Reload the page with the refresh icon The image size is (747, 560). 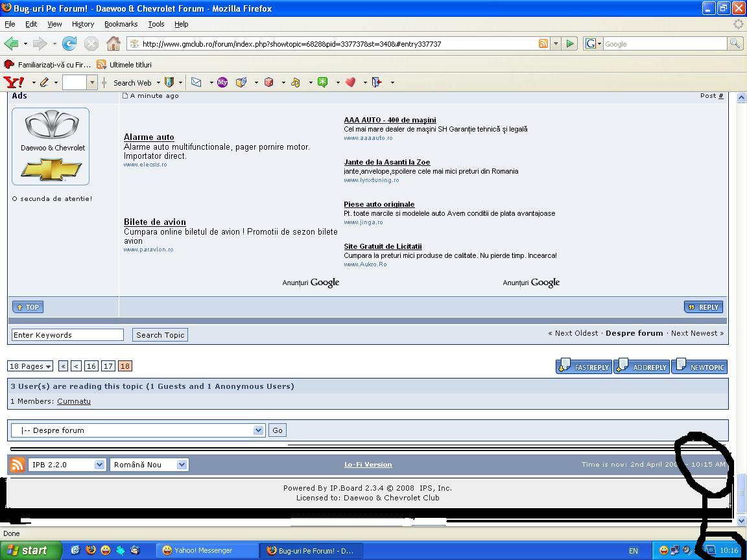[x=69, y=43]
